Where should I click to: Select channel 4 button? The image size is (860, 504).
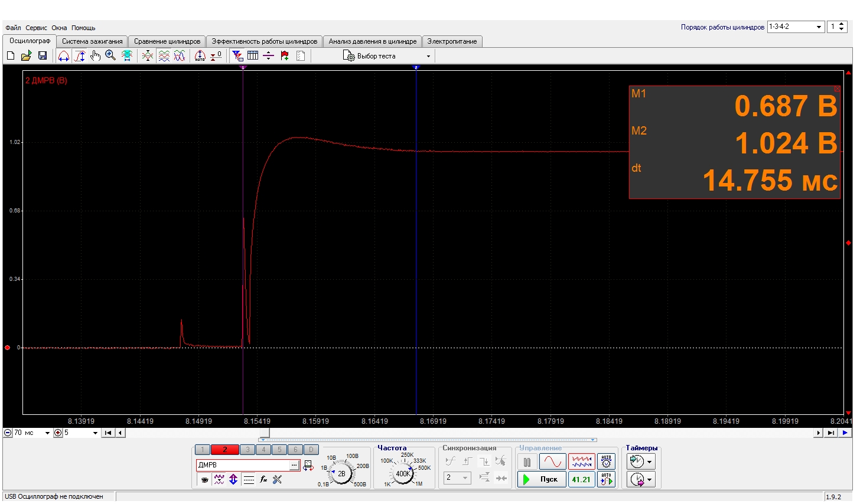point(263,450)
